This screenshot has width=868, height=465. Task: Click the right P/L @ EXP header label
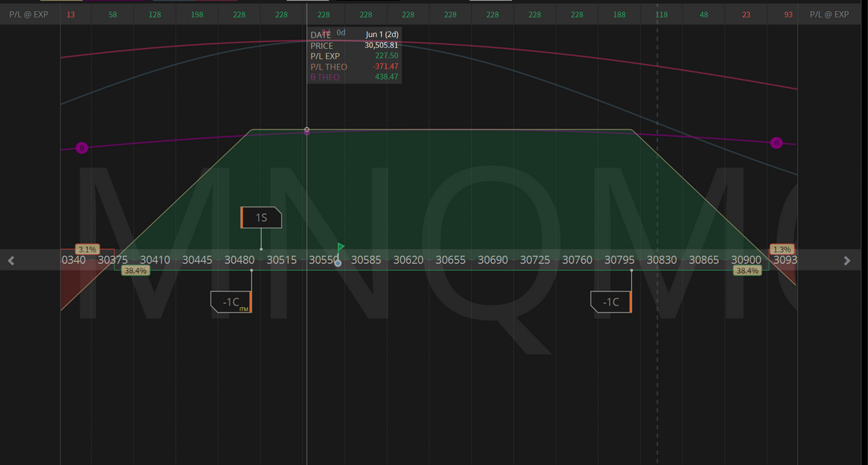click(829, 14)
